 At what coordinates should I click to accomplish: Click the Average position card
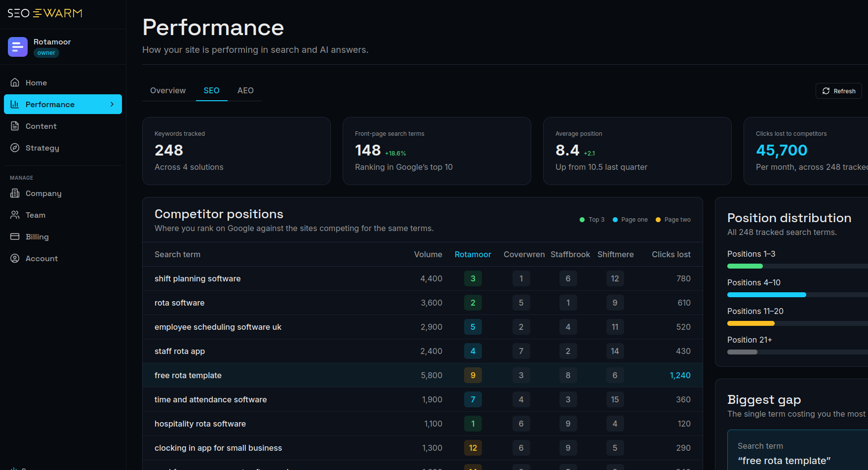(637, 151)
